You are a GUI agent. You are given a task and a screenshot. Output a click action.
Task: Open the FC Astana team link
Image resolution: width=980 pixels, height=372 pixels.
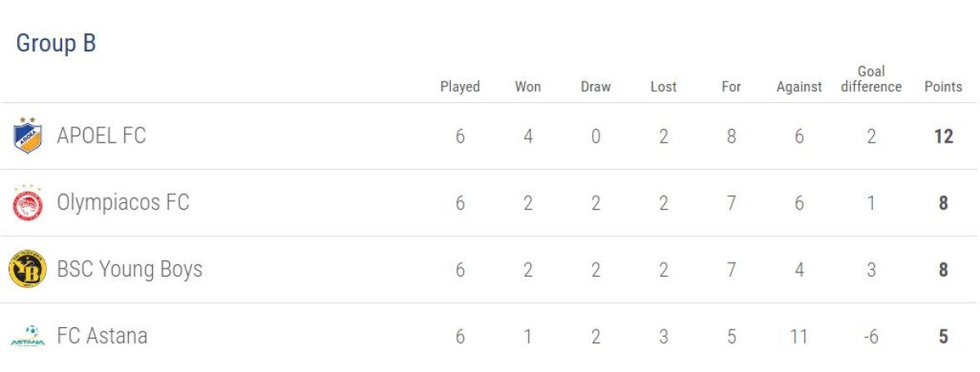click(102, 336)
